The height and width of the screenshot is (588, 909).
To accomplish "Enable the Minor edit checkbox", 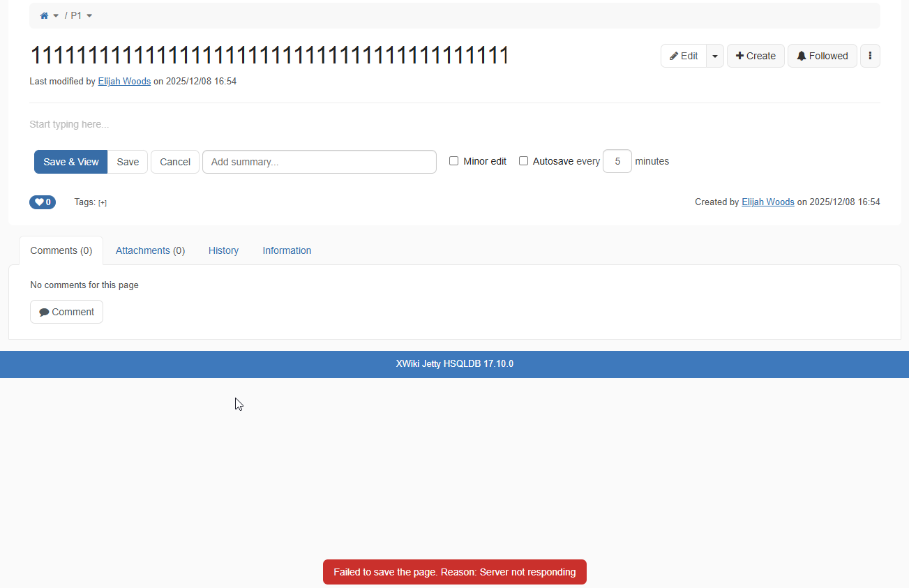I will (453, 161).
